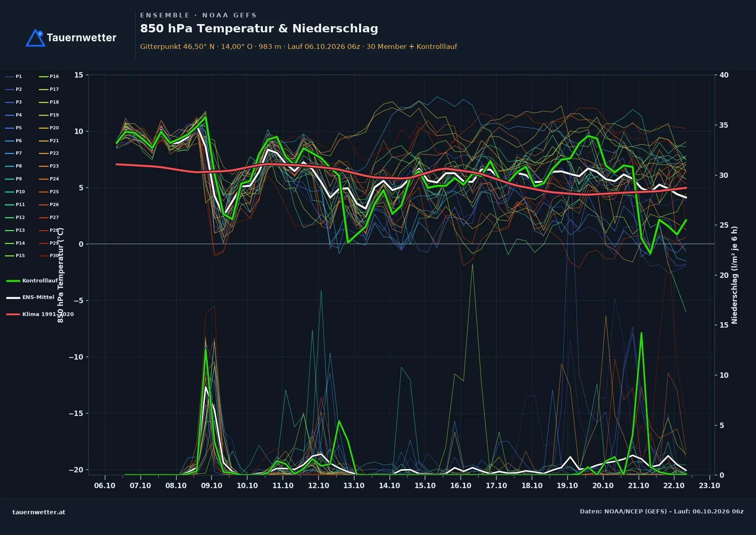
Task: Select the P21 legend entry
Action: point(49,141)
